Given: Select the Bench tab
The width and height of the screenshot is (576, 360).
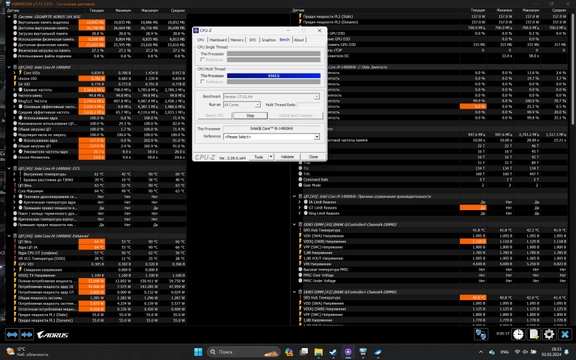Looking at the screenshot, I should point(284,39).
